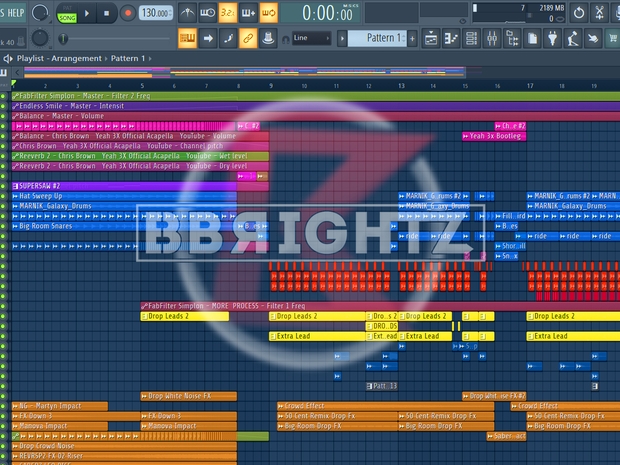This screenshot has height=465, width=620.
Task: Select the Drop White Noise FX clip
Action: [189, 396]
